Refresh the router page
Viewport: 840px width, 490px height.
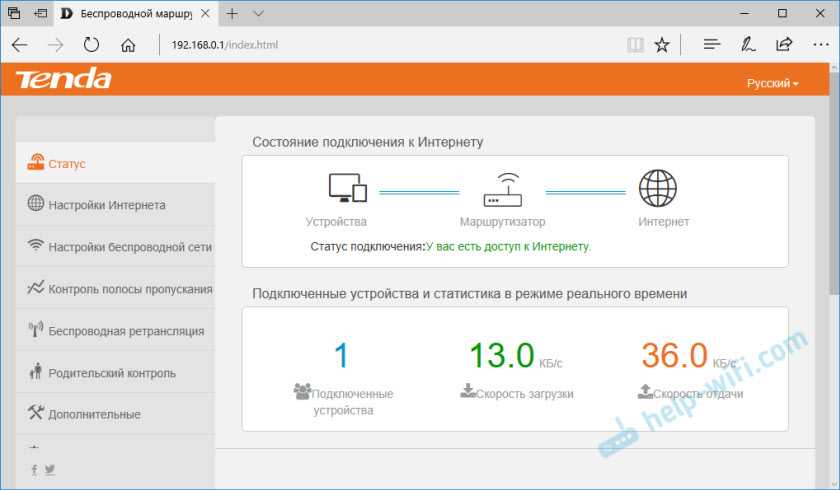click(91, 45)
